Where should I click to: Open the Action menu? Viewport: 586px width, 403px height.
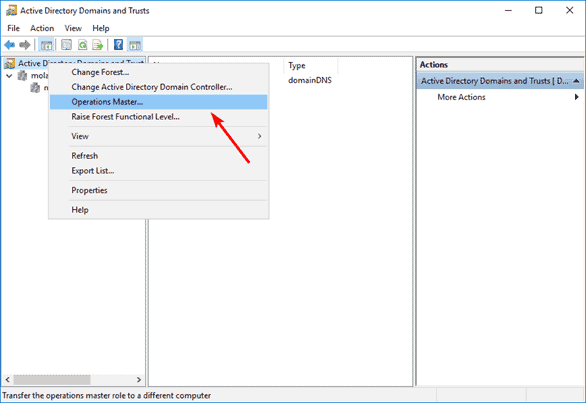42,28
